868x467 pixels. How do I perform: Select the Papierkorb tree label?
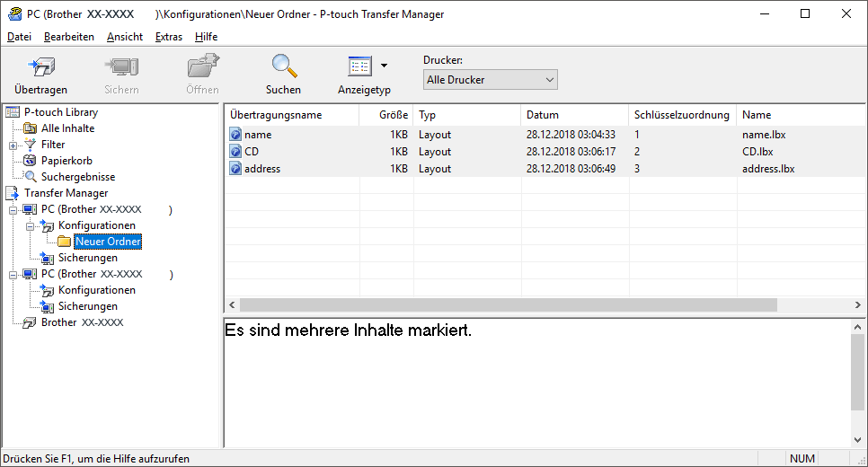[x=66, y=161]
